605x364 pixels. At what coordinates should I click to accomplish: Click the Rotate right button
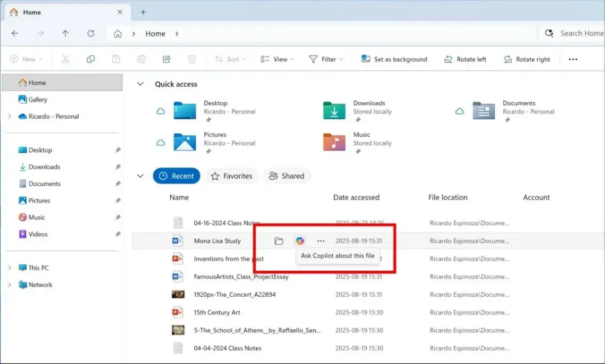pos(526,59)
